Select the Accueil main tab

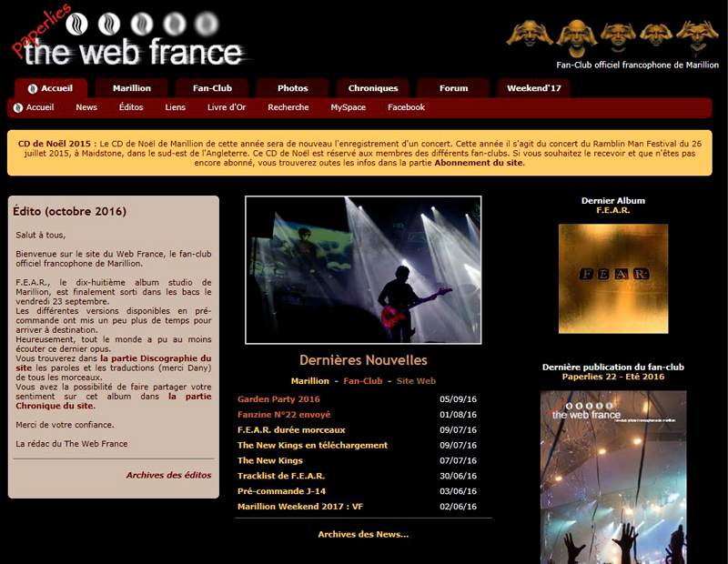coord(51,88)
